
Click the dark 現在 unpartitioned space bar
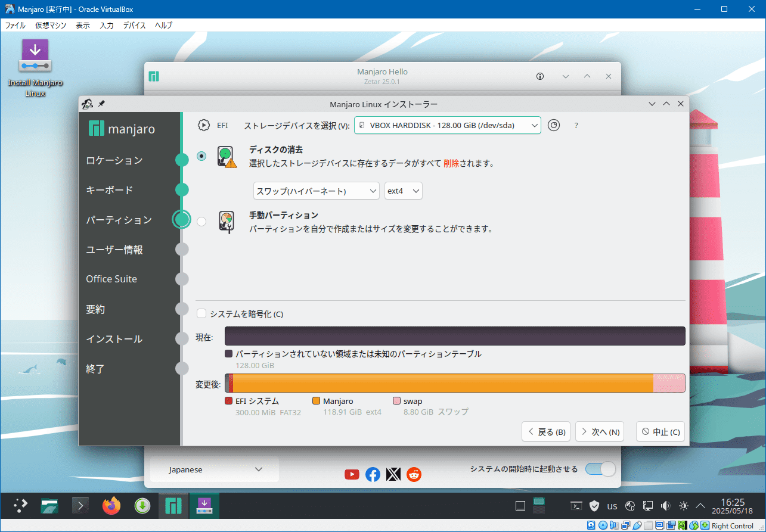455,336
